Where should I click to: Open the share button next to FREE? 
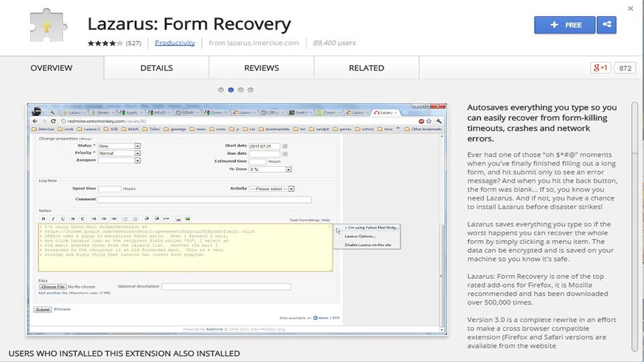point(606,25)
